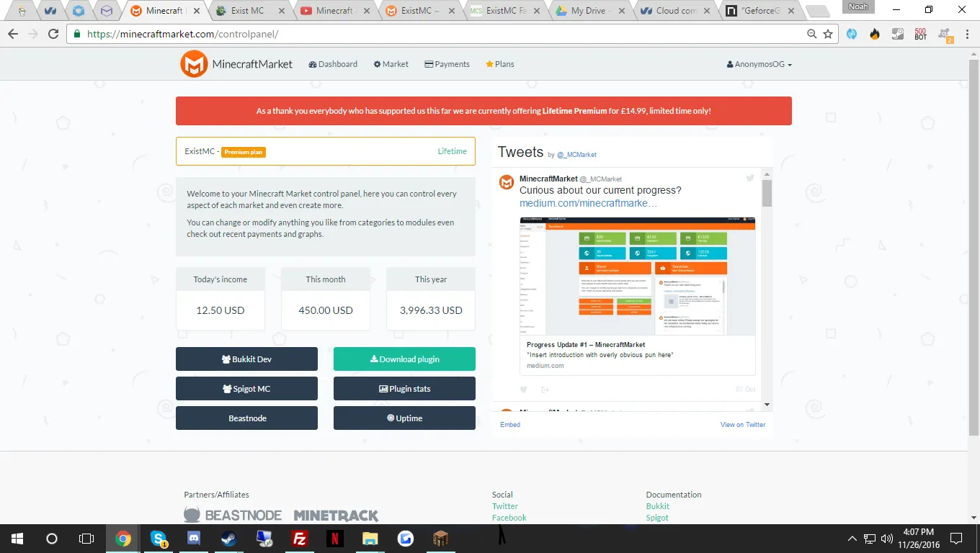Reload the page with the refresh icon
Image resolution: width=980 pixels, height=553 pixels.
pyautogui.click(x=53, y=34)
